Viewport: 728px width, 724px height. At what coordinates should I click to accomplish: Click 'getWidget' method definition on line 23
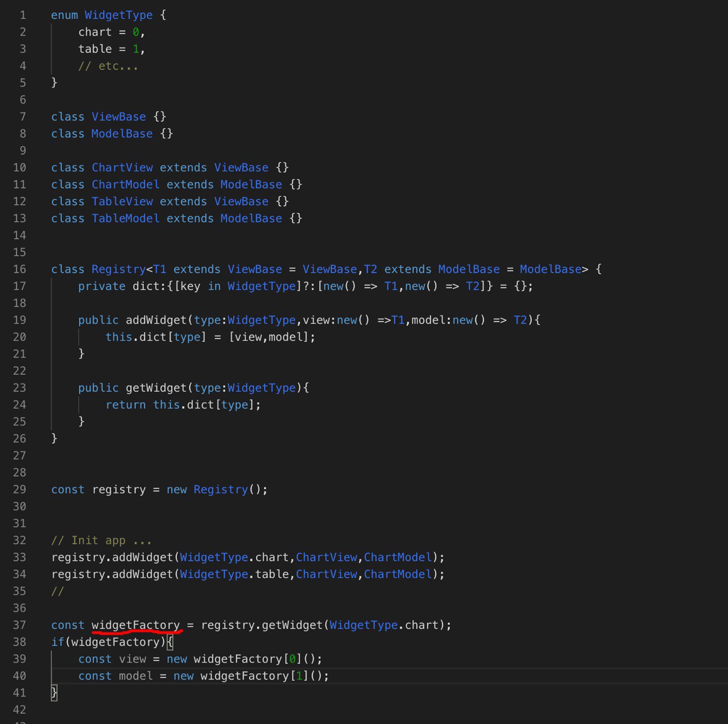click(156, 388)
